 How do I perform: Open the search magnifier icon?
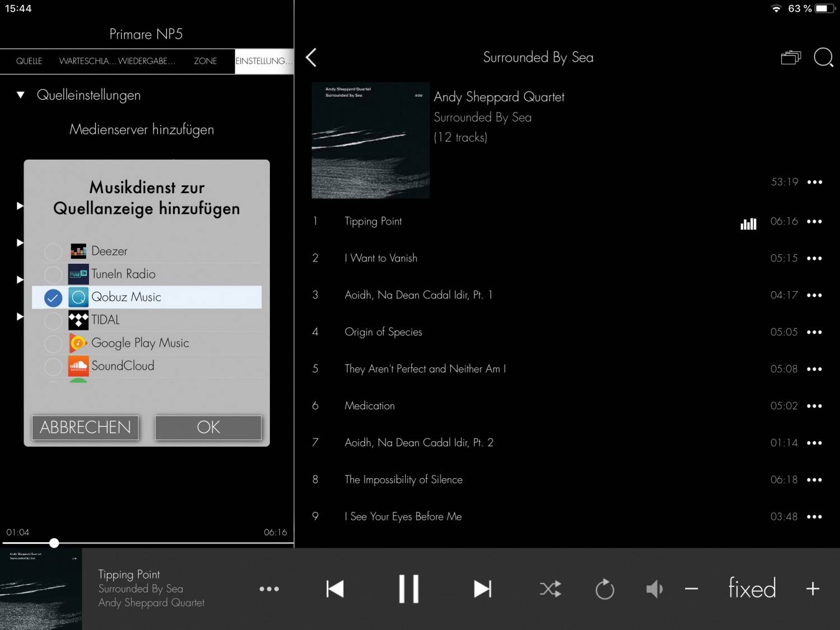(823, 57)
